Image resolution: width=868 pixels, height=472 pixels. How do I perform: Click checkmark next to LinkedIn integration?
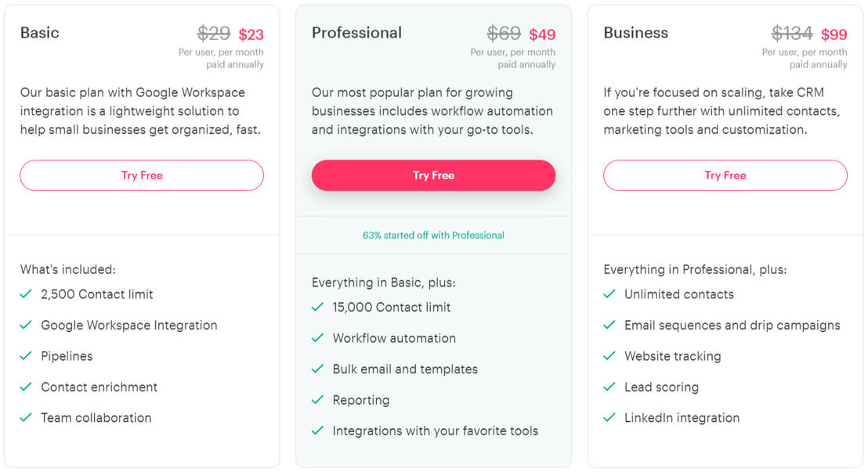click(609, 418)
